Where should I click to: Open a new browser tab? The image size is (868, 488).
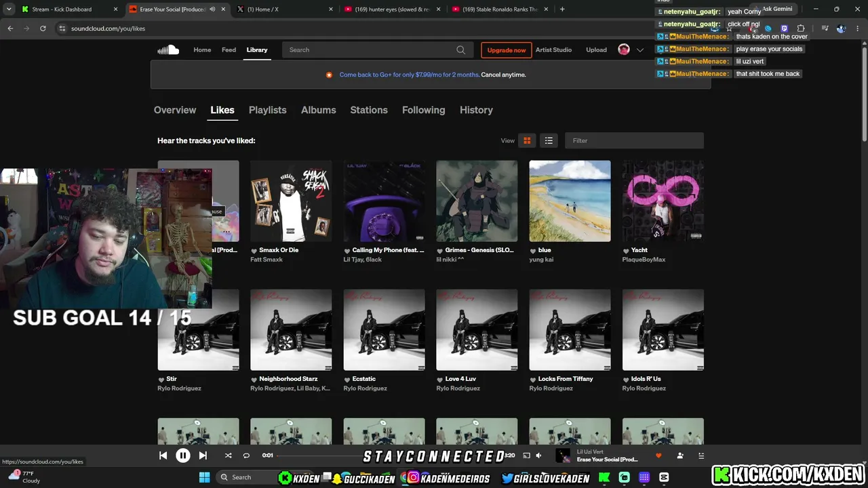[562, 9]
